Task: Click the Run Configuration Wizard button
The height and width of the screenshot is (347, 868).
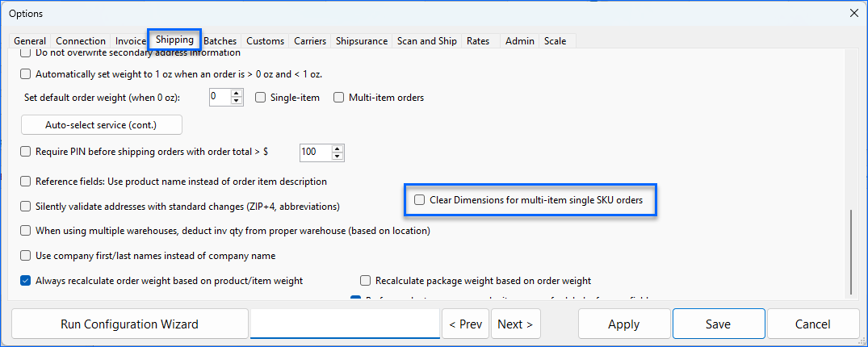Action: tap(129, 324)
